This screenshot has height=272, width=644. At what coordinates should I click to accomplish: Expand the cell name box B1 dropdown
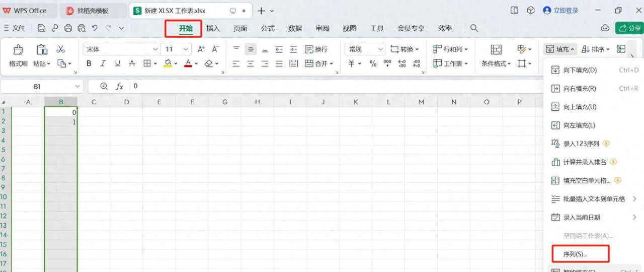(77, 87)
